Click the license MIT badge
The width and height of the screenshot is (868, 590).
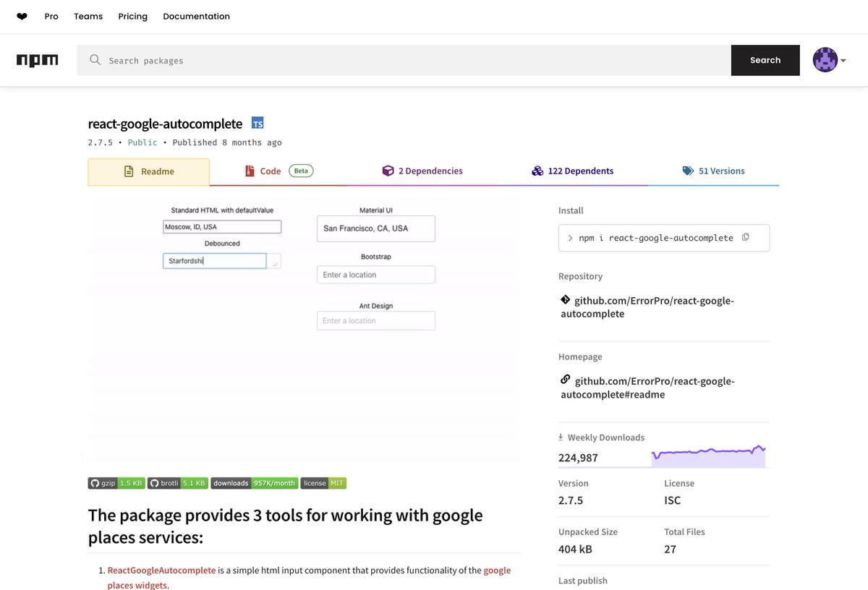point(323,483)
